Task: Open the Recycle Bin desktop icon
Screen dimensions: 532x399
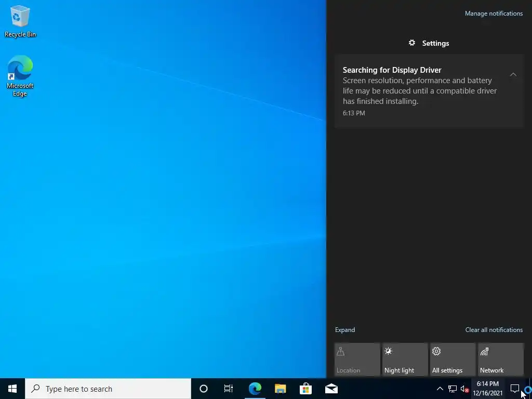Action: (20, 21)
